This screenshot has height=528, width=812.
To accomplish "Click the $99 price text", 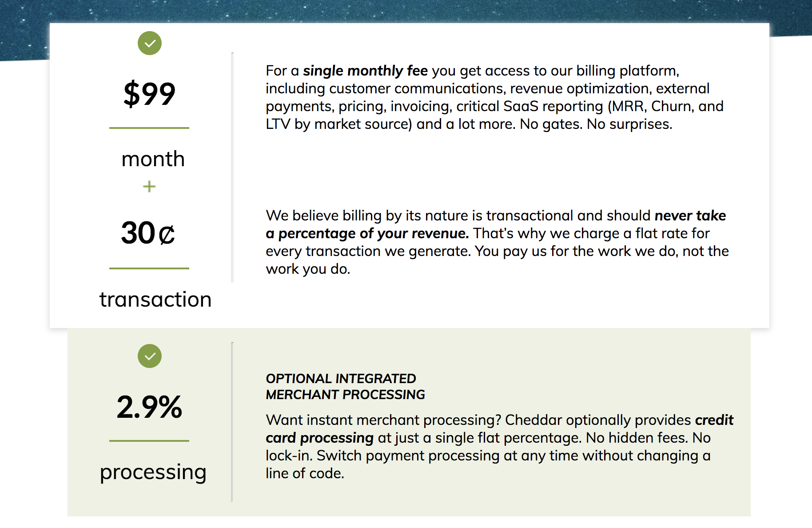I will tap(149, 94).
